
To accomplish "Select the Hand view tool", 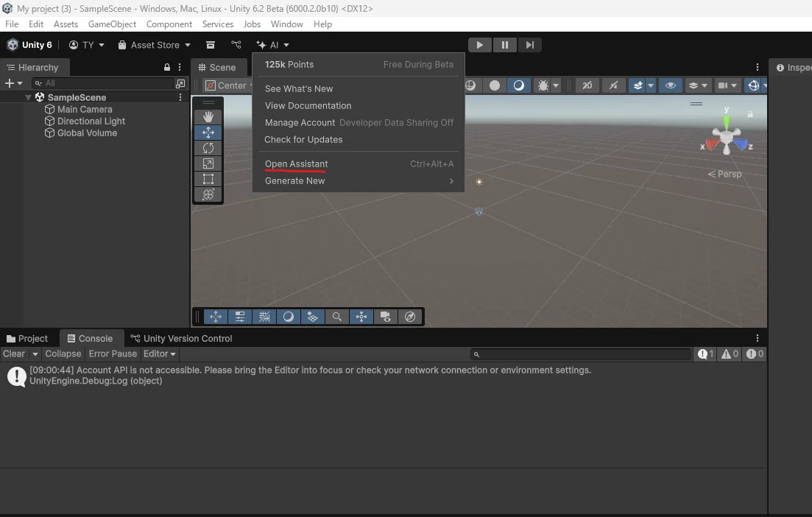I will click(208, 117).
